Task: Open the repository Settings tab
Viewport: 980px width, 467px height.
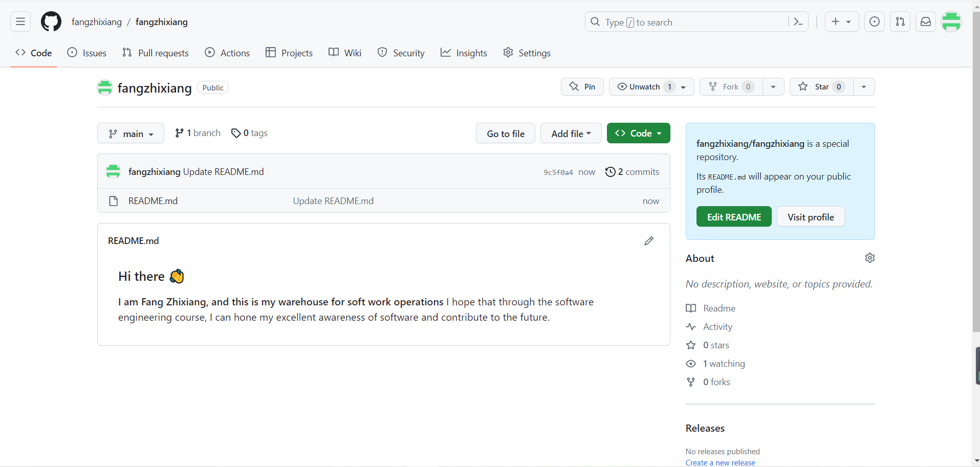Action: [x=527, y=53]
